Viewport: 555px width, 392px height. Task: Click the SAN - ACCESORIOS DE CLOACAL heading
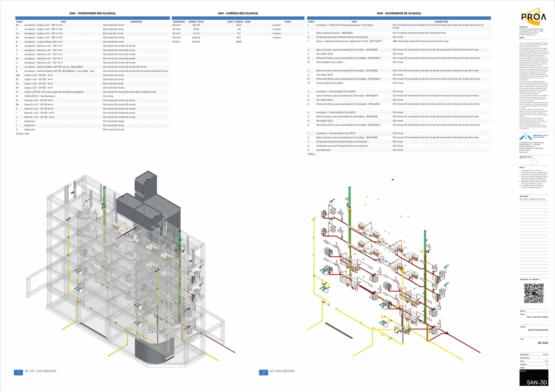point(399,14)
